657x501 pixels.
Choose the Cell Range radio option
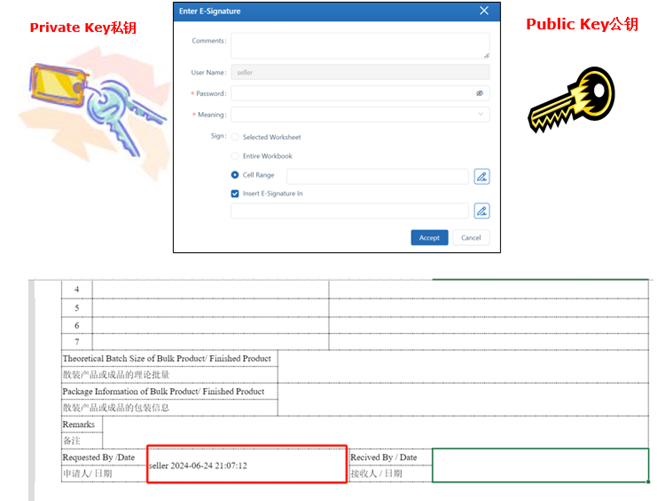235,175
